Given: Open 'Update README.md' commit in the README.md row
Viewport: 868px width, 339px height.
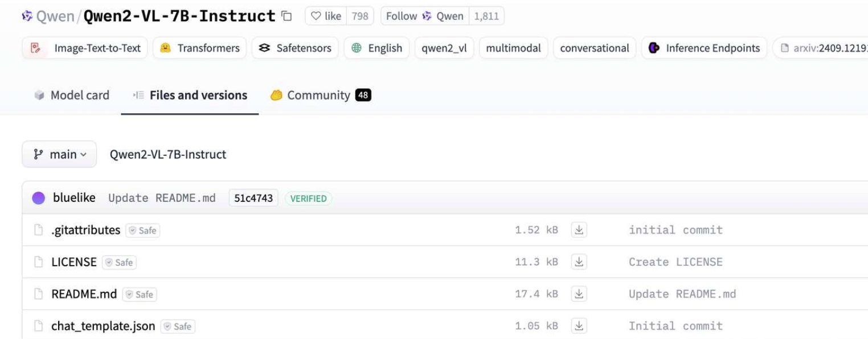Looking at the screenshot, I should pyautogui.click(x=682, y=294).
